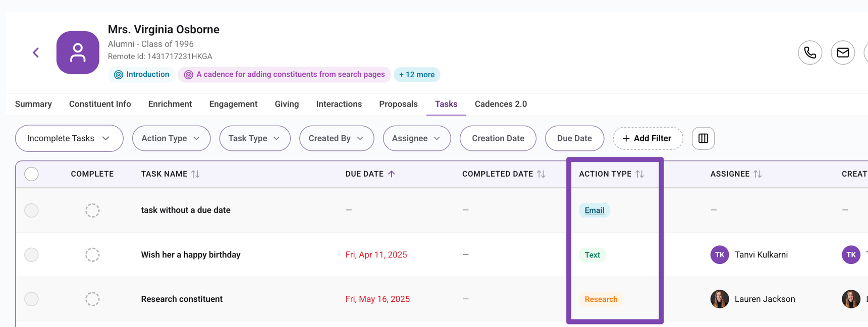The height and width of the screenshot is (327, 868).
Task: Mark 'Wish her a happy birthday' complete
Action: click(x=92, y=255)
